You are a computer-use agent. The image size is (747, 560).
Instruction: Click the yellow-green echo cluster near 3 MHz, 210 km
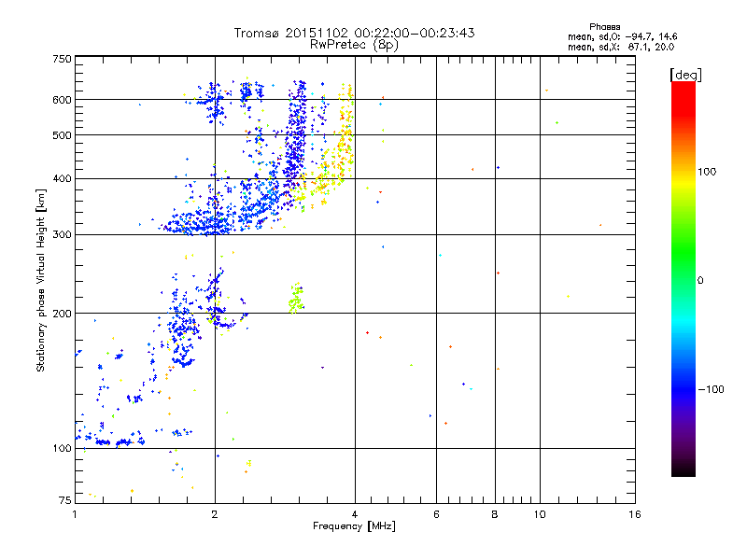[x=296, y=299]
